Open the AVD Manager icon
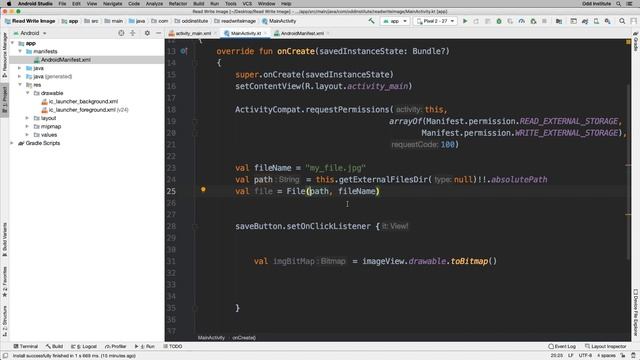 pyautogui.click(x=596, y=21)
